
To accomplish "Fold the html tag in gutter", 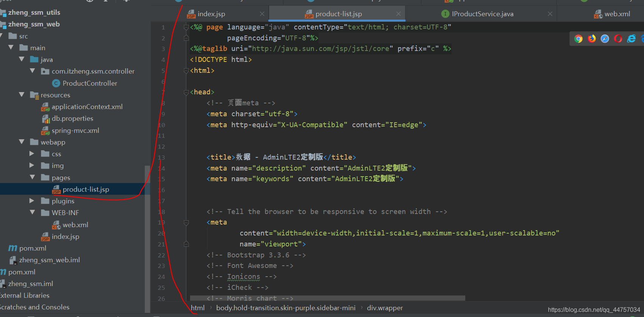I will coord(186,71).
